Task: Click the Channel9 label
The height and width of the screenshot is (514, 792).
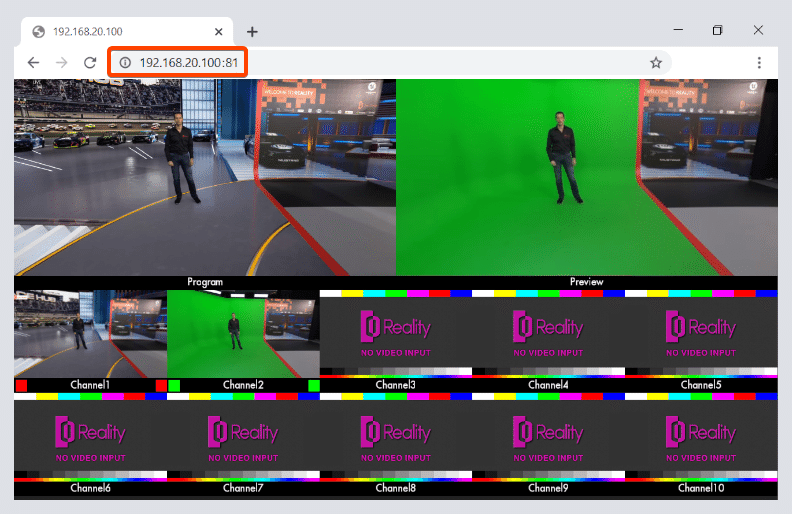Action: (x=548, y=488)
